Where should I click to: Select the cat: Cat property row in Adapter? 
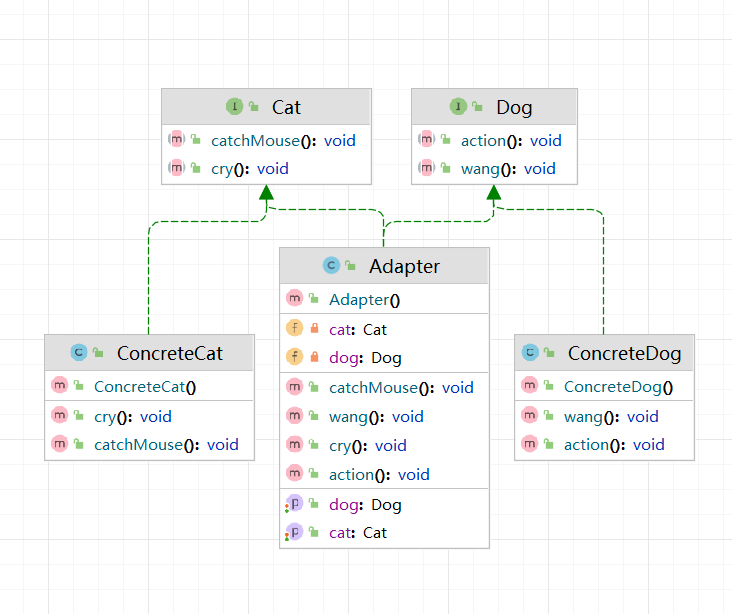[x=357, y=533]
